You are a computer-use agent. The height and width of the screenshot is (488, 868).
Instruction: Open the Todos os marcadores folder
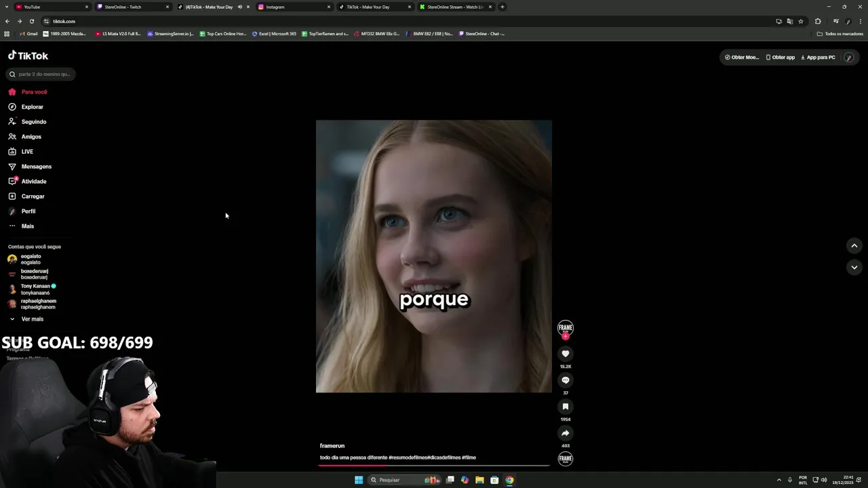coord(840,34)
